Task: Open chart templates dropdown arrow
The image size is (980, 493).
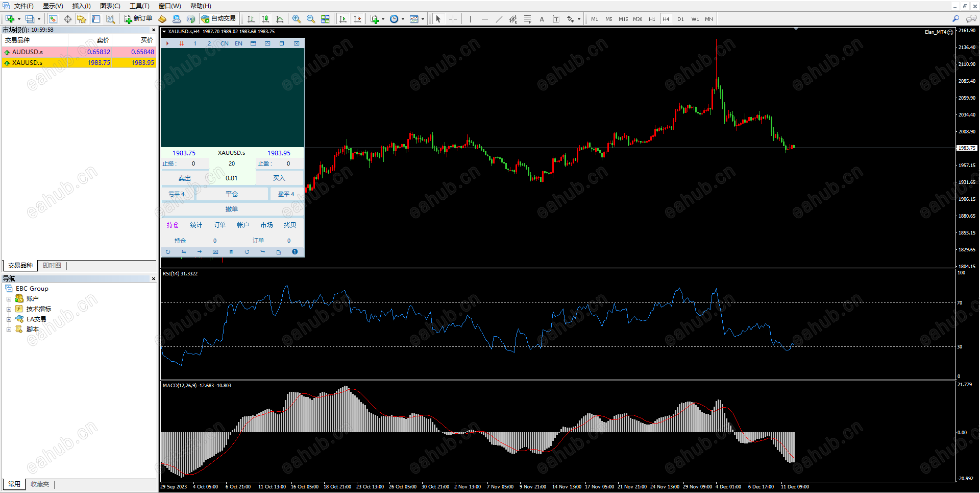Action: click(423, 19)
